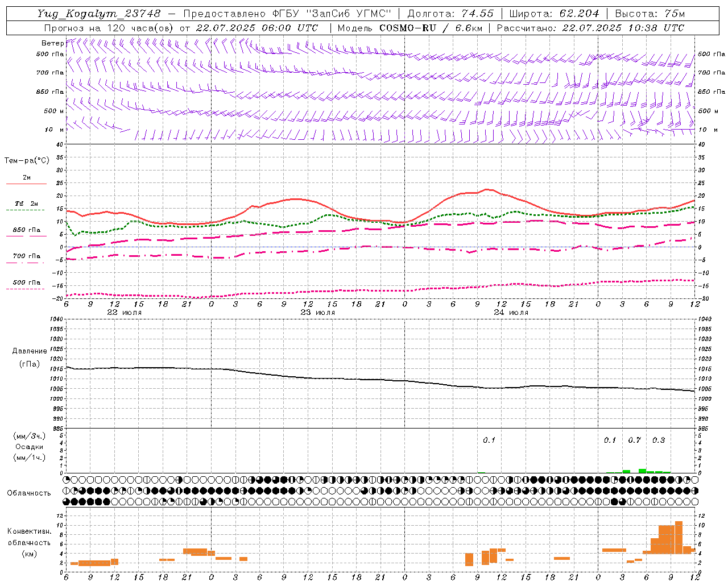Click the Осадки precipitation label

tap(30, 447)
